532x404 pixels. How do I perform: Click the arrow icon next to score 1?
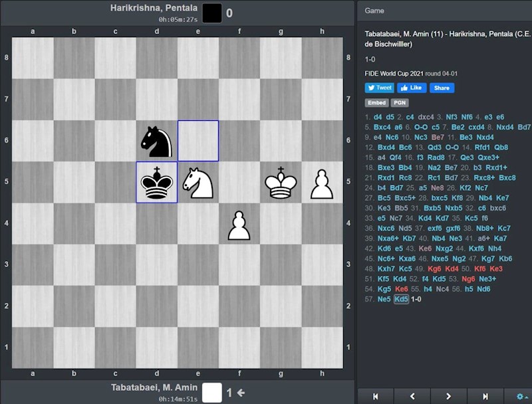point(241,393)
